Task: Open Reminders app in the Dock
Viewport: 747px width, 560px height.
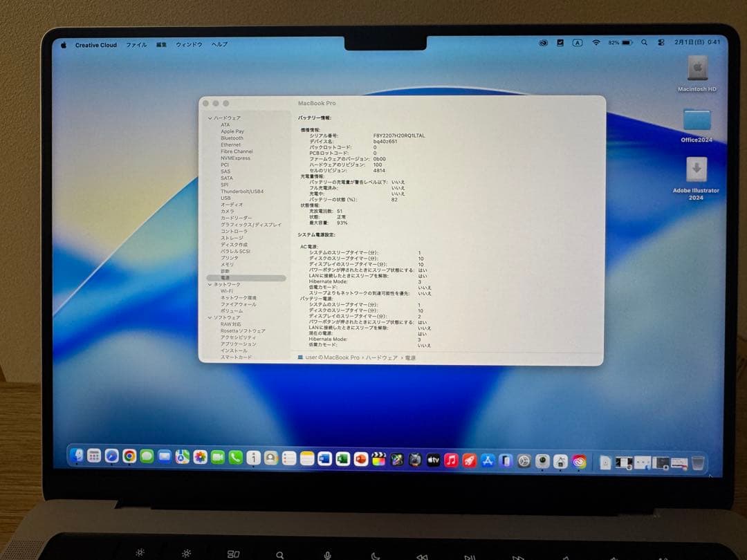Action: pos(289,458)
